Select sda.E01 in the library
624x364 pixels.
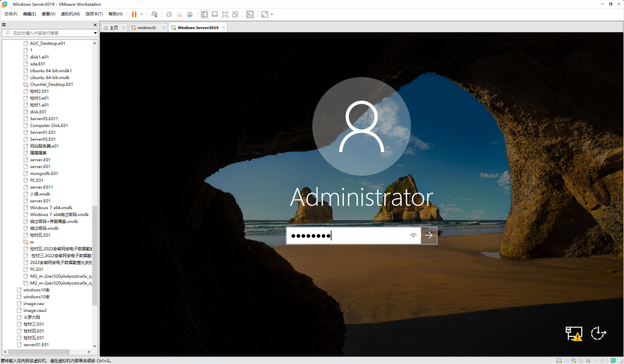(x=38, y=64)
